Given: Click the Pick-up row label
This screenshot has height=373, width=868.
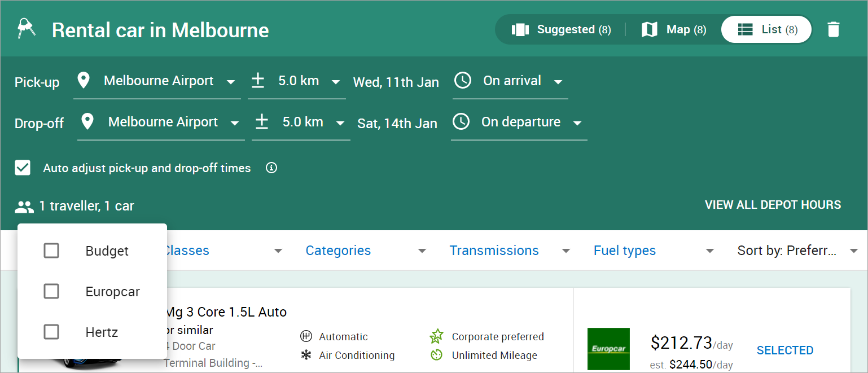Looking at the screenshot, I should point(37,82).
